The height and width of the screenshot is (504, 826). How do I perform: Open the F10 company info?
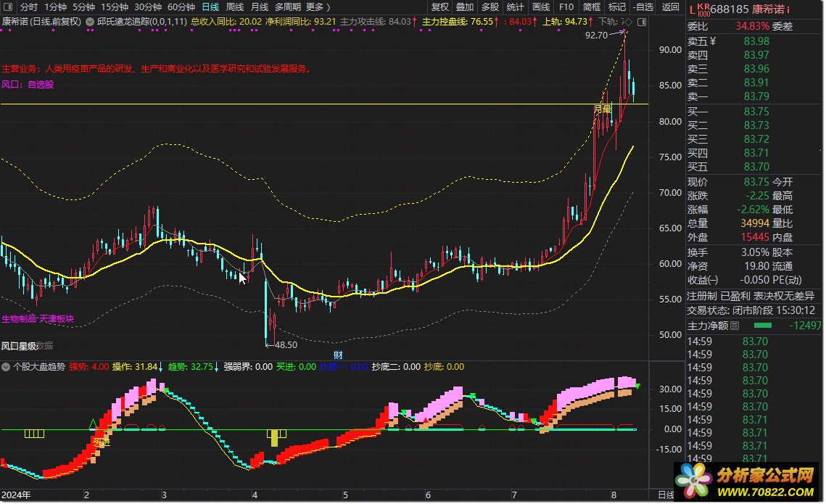click(x=566, y=7)
